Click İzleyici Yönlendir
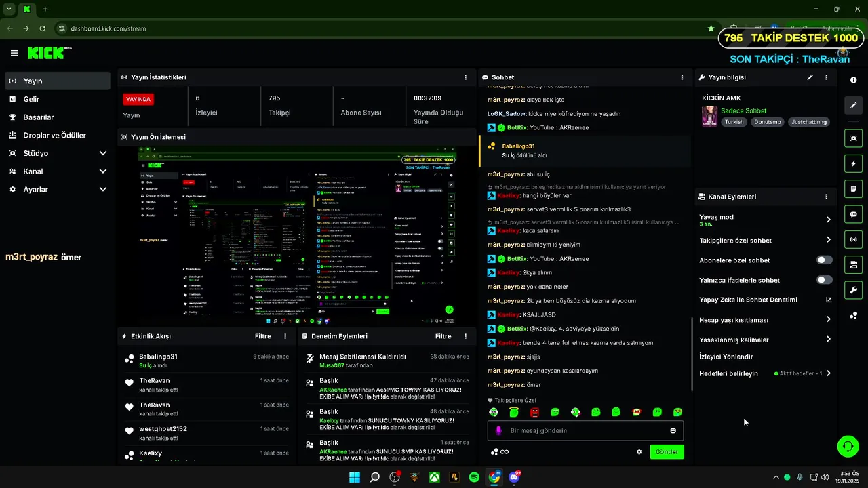This screenshot has height=488, width=868. (726, 357)
